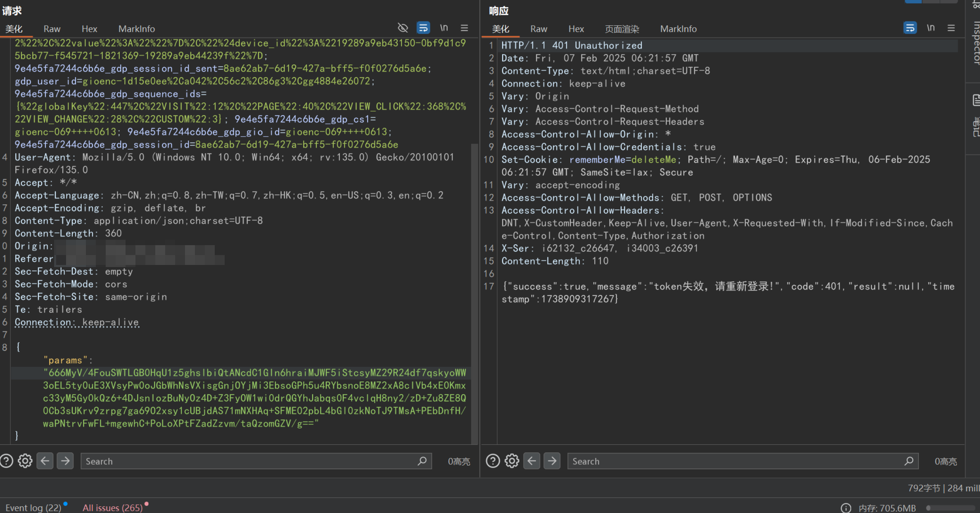The height and width of the screenshot is (513, 980).
Task: Open request search settings gear
Action: click(25, 461)
